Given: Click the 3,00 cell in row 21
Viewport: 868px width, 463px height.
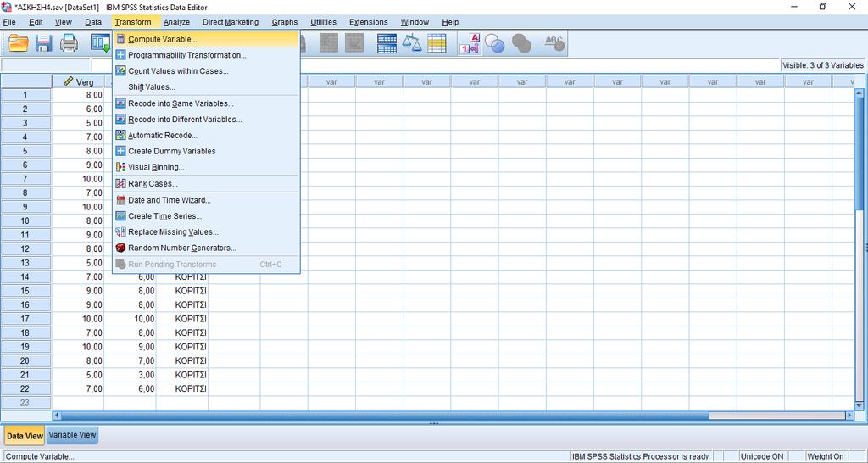Looking at the screenshot, I should coord(130,375).
